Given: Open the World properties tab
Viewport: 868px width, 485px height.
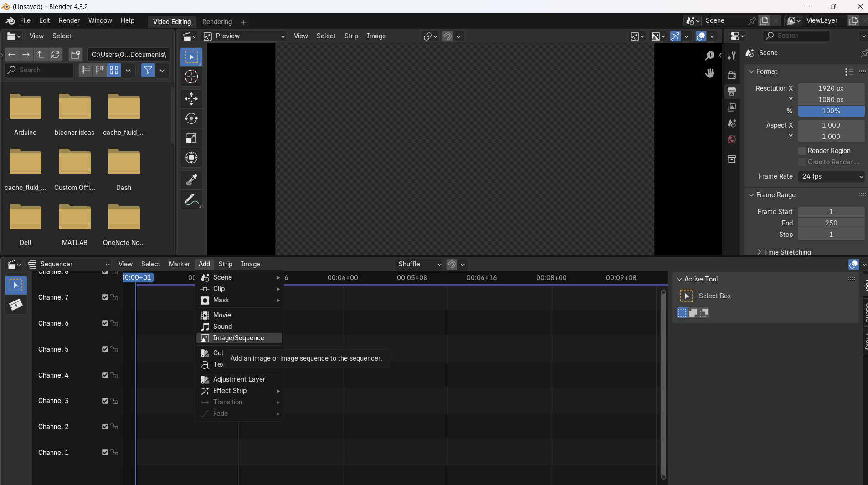Looking at the screenshot, I should (x=732, y=139).
